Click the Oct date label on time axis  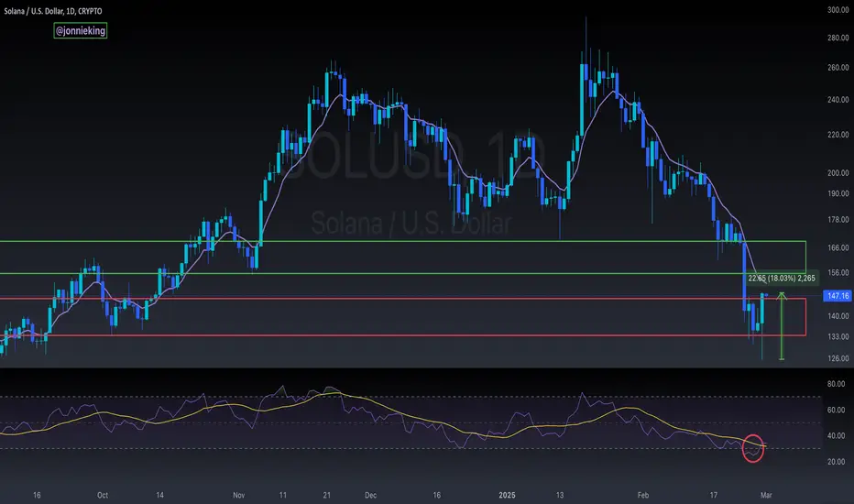(103, 495)
